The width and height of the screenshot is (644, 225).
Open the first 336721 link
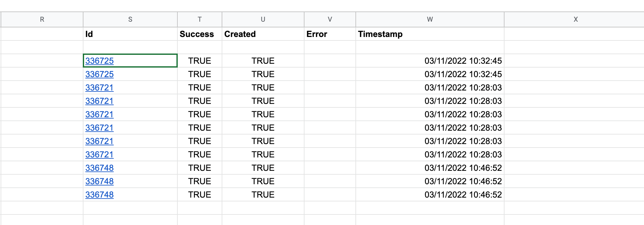[99, 88]
